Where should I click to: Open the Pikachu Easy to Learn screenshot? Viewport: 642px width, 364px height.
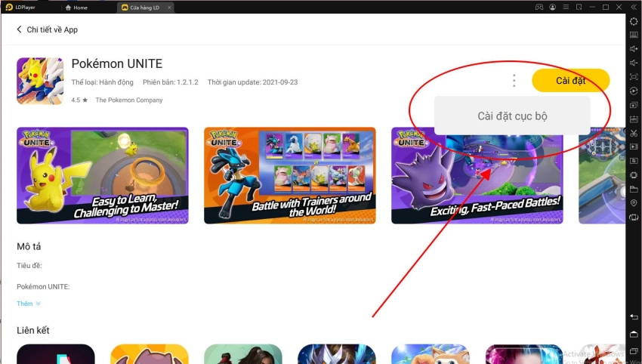pos(103,176)
